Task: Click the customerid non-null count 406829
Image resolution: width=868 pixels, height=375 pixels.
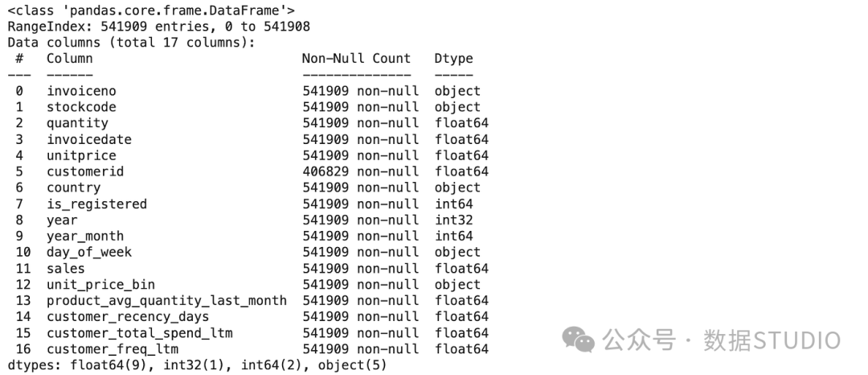Action: coord(325,171)
